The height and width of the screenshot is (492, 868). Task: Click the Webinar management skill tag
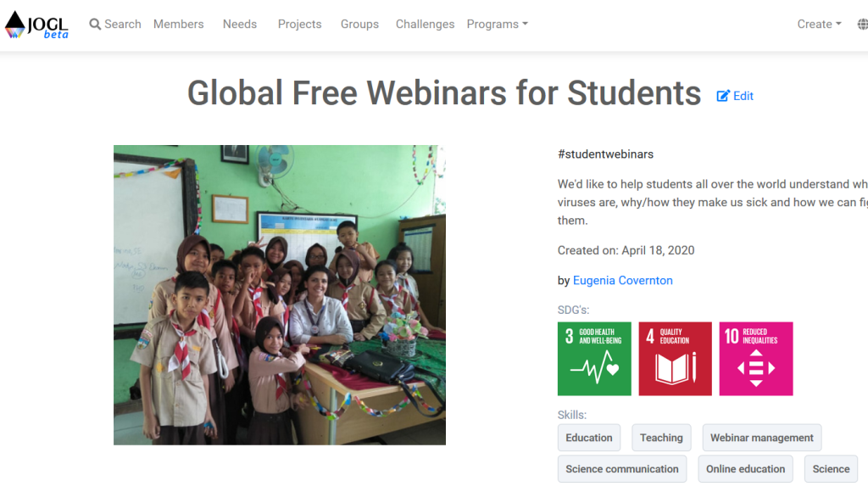[x=762, y=438]
